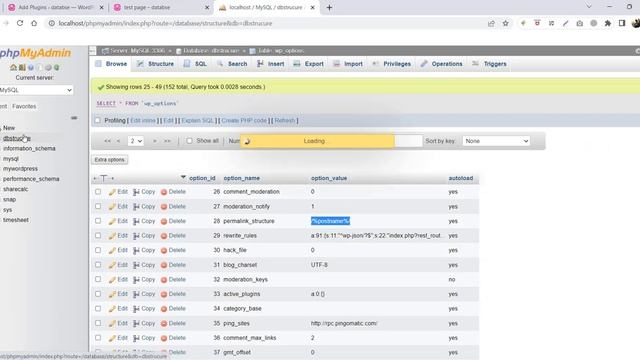Open the browser tab search chevron
Viewport: 640px width, 360px height.
(x=589, y=7)
